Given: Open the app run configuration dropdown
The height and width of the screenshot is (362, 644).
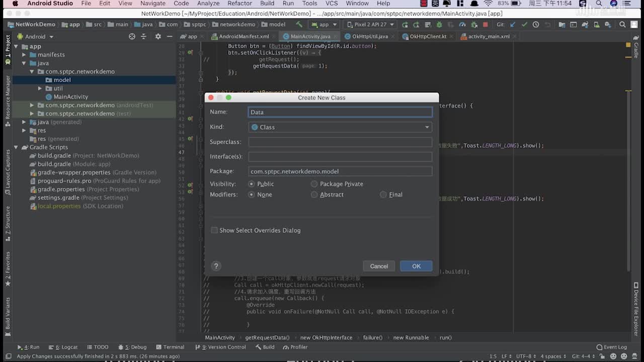Looking at the screenshot, I should tap(324, 24).
